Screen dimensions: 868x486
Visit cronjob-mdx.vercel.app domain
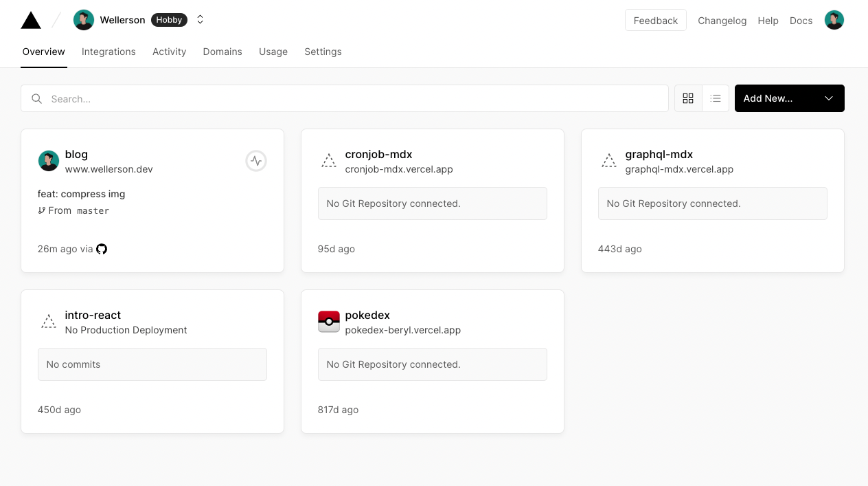tap(399, 169)
